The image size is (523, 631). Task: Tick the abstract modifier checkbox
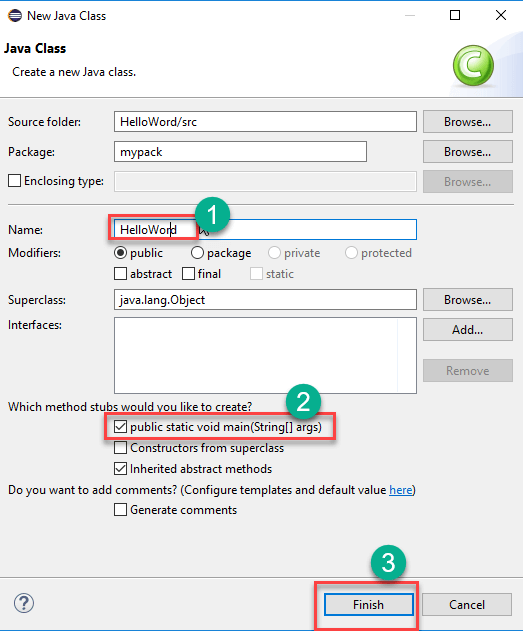pos(120,274)
